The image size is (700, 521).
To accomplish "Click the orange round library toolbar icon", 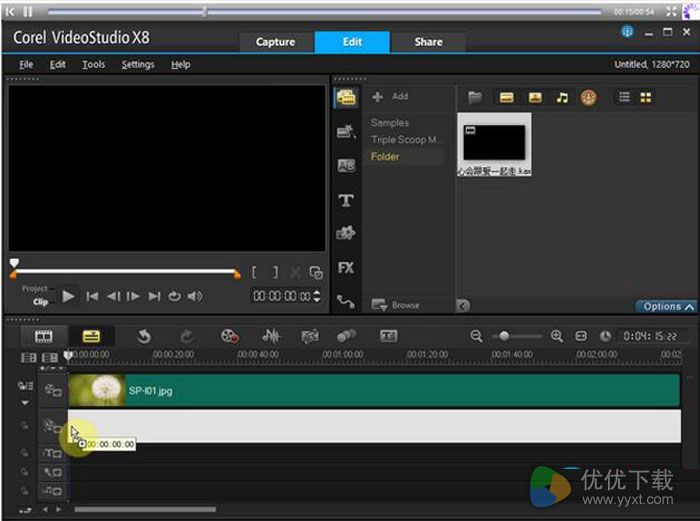I will click(x=588, y=97).
